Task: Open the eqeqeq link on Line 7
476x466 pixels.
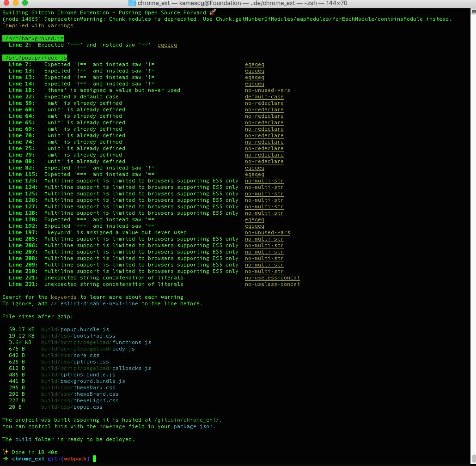Action: click(254, 64)
